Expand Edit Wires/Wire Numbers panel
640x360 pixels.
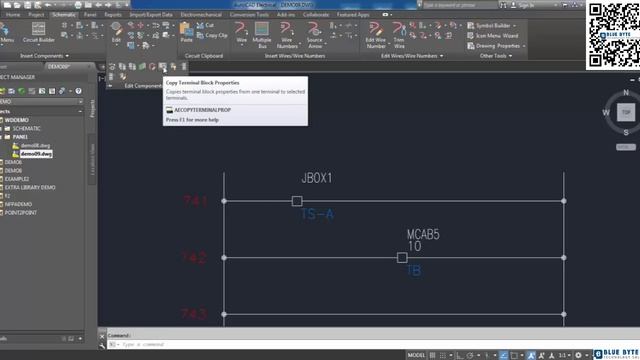[411, 56]
